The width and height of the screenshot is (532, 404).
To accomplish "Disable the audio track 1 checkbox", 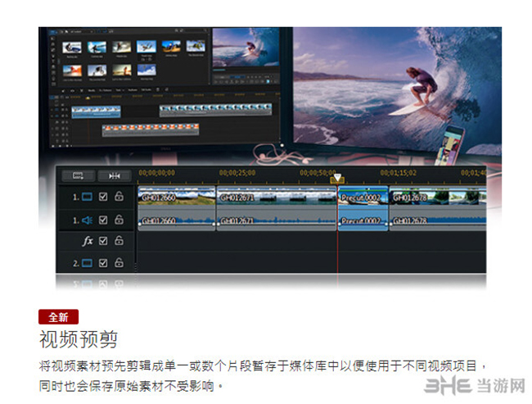I will pyautogui.click(x=103, y=220).
